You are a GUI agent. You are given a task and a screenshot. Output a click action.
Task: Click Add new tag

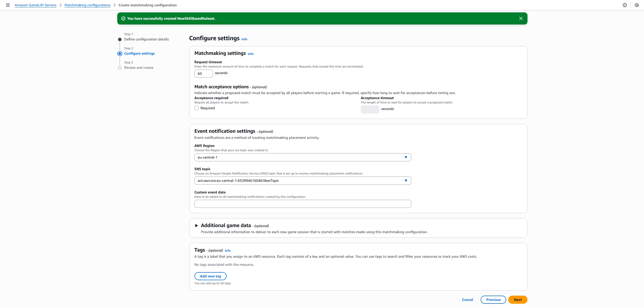tap(210, 276)
